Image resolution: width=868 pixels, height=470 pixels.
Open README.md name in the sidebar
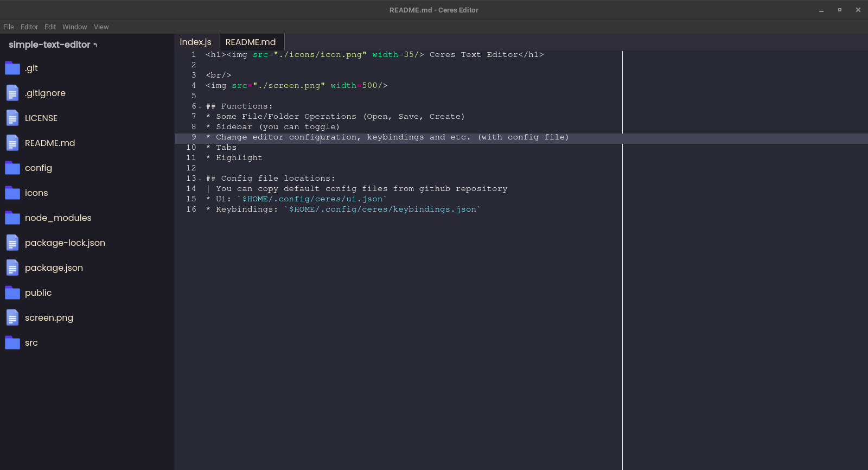(50, 143)
